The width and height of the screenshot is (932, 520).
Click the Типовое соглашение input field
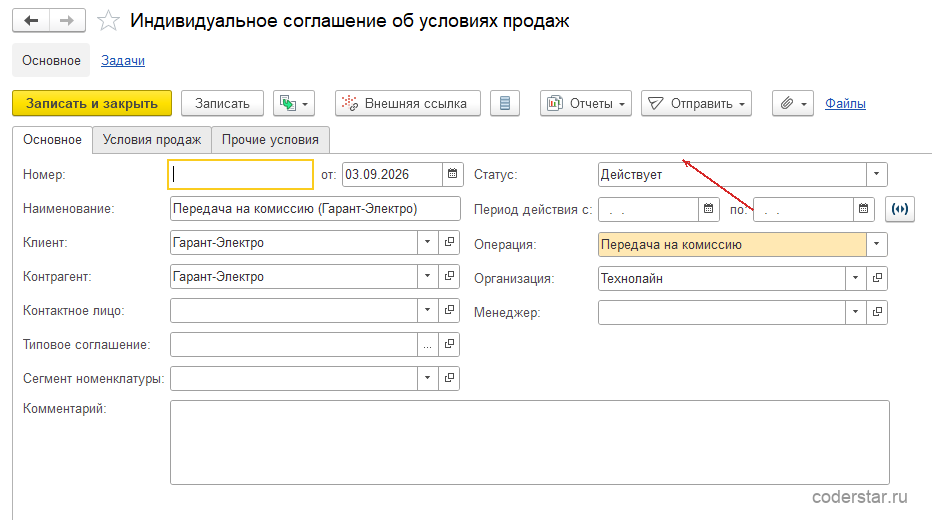pos(294,344)
